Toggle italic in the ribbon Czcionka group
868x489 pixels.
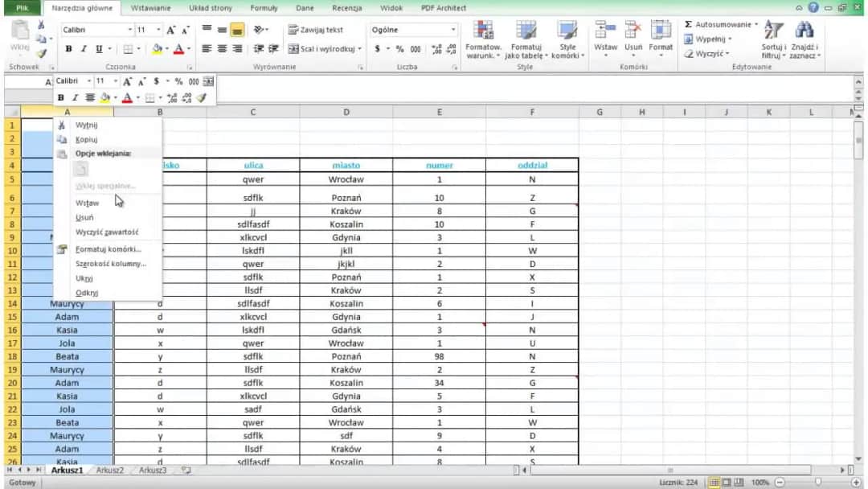point(83,48)
